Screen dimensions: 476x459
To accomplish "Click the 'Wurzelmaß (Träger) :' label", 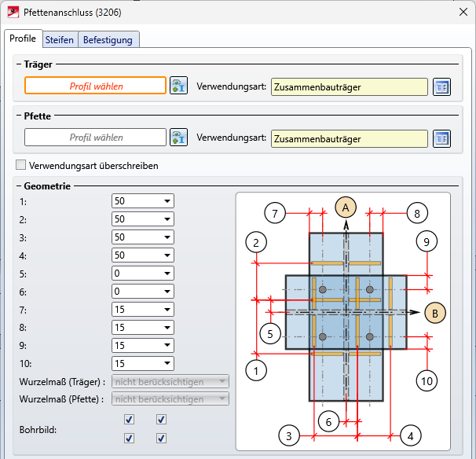I will [x=62, y=381].
